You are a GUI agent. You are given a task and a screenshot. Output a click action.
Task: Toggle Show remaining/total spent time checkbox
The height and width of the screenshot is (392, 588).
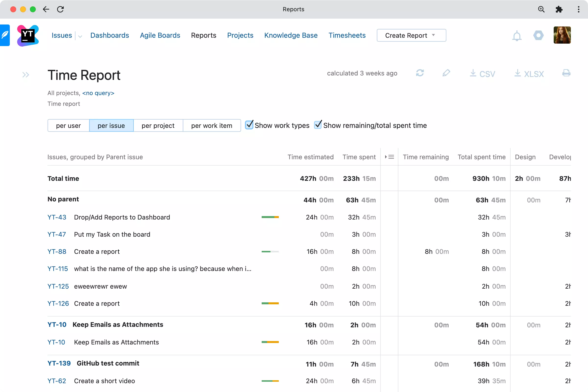[x=318, y=125]
